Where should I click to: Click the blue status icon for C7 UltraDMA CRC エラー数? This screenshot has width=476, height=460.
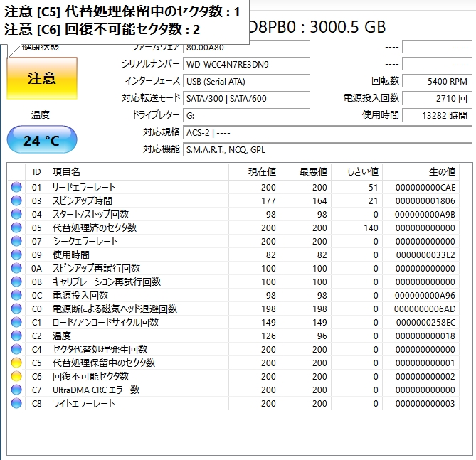click(16, 390)
